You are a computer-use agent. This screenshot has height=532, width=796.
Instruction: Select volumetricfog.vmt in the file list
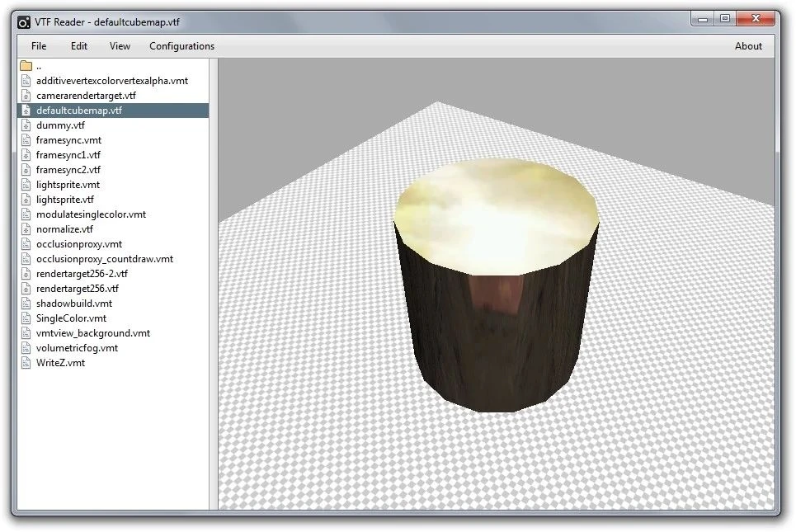click(77, 348)
